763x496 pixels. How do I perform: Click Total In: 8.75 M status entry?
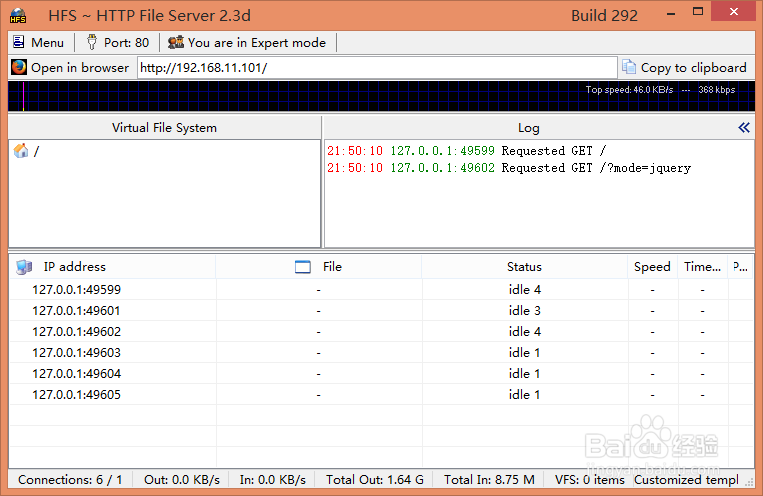[x=489, y=480]
